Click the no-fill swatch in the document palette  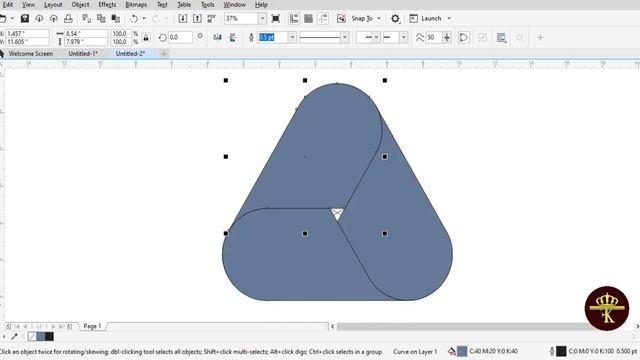[32, 337]
